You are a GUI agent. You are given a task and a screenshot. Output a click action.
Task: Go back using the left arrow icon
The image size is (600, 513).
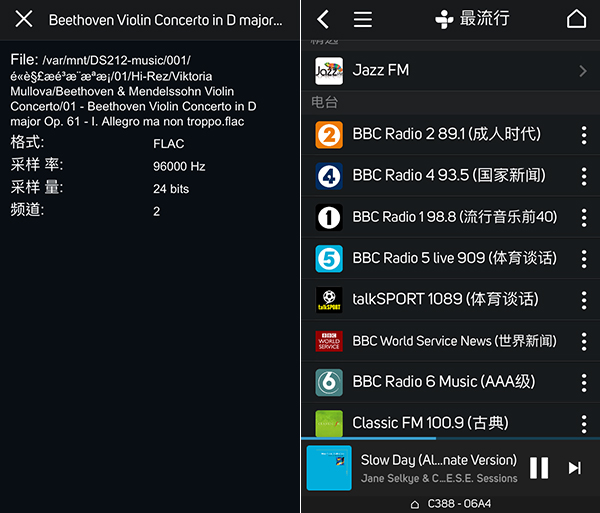tap(323, 19)
